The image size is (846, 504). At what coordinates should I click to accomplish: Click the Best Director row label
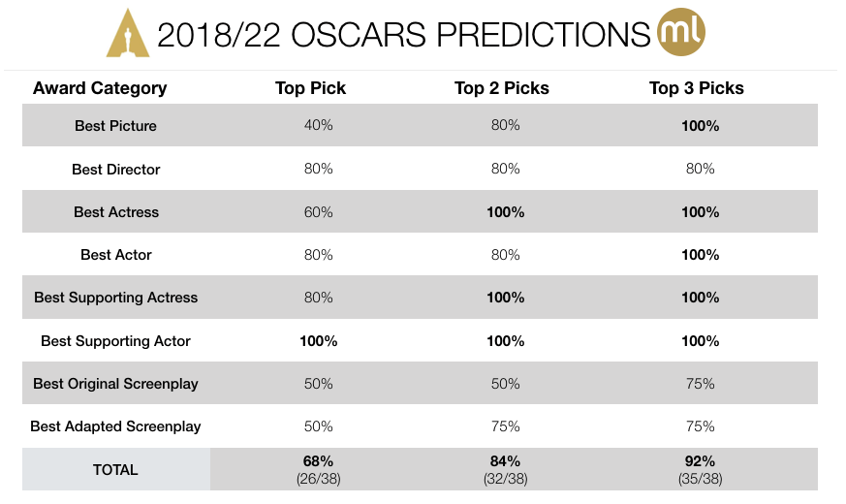[x=115, y=170]
